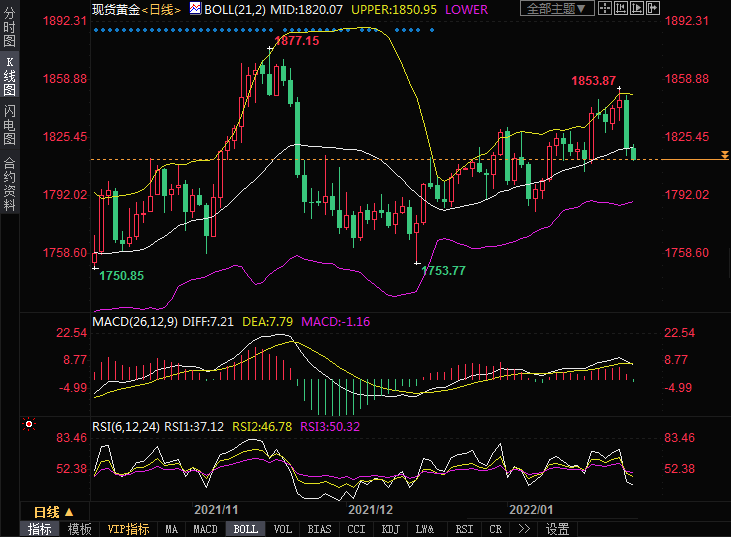This screenshot has height=537, width=731.
Task: Select the VIP指标 tab
Action: pyautogui.click(x=128, y=529)
